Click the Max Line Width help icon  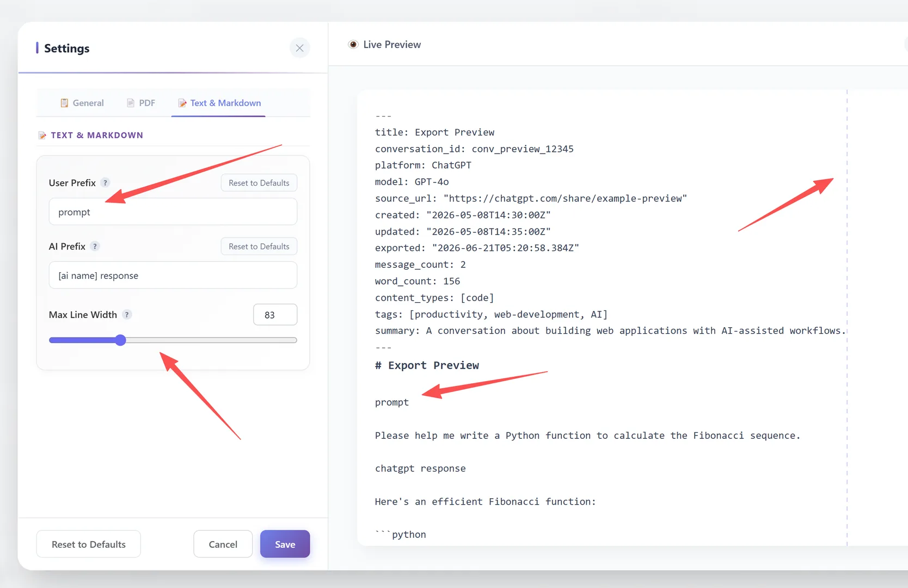127,315
